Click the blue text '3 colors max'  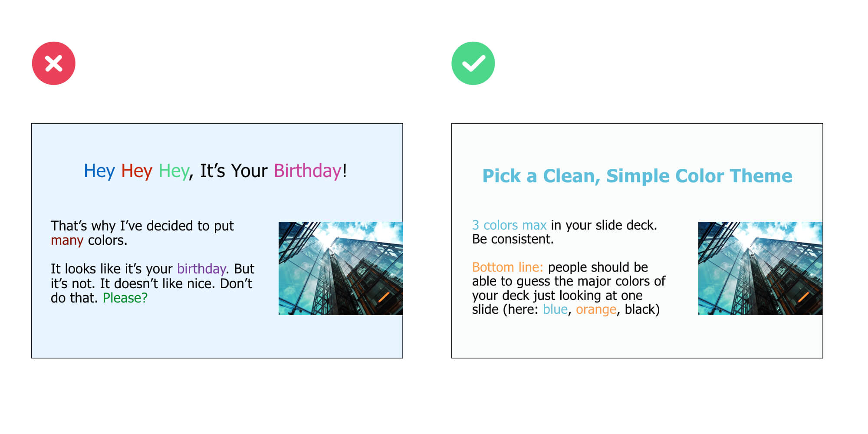click(509, 225)
